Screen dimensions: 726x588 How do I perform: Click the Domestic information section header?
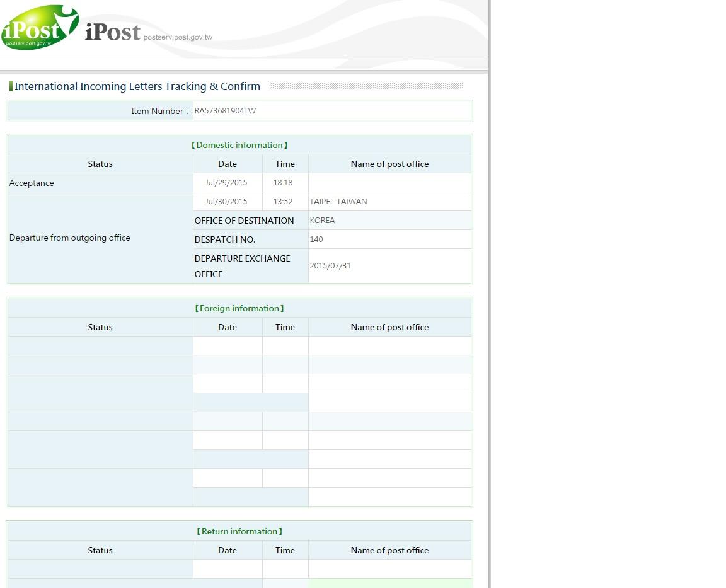pyautogui.click(x=239, y=145)
